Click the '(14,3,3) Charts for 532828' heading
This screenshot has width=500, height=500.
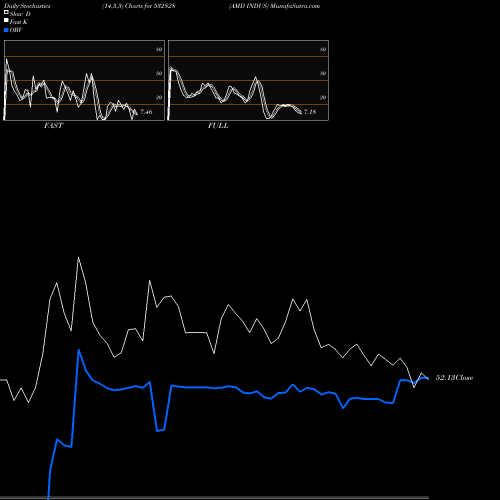click(139, 6)
